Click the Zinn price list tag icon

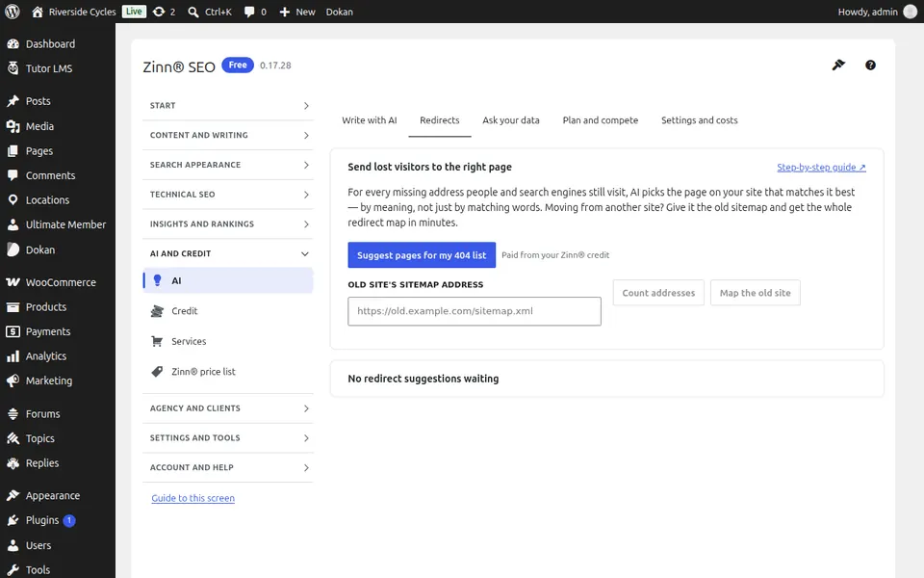(157, 372)
